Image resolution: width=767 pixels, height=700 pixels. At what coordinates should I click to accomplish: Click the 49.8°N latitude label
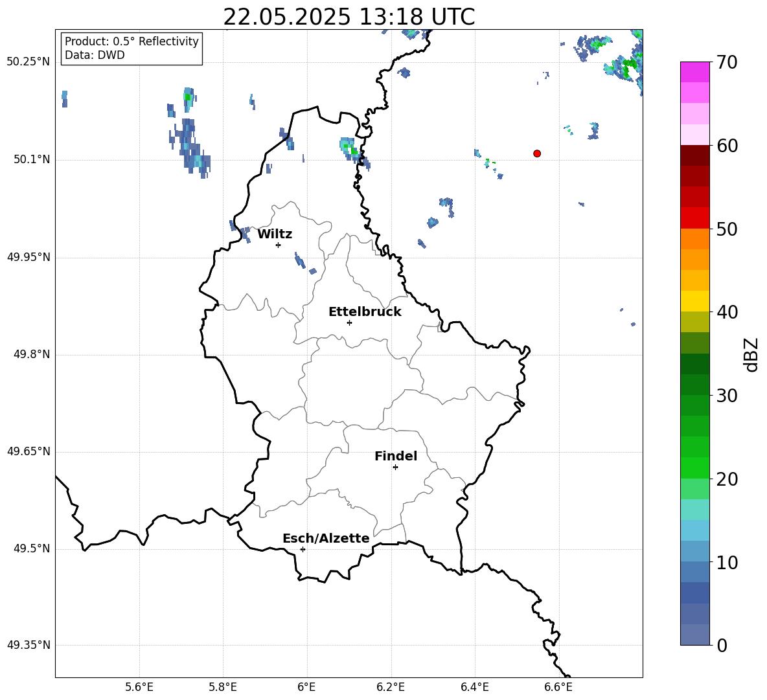coord(32,354)
